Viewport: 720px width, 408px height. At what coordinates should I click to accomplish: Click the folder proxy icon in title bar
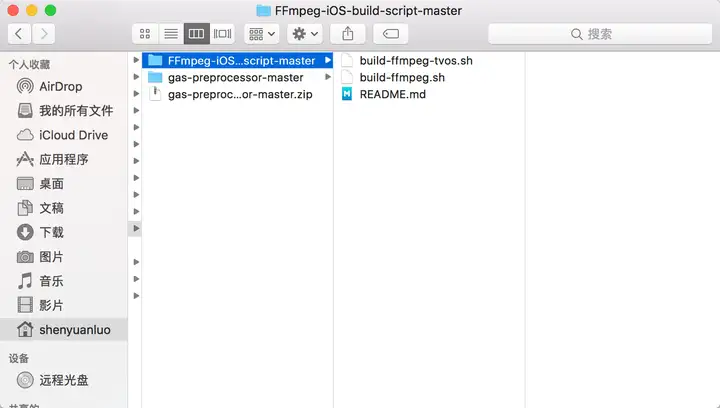point(263,11)
